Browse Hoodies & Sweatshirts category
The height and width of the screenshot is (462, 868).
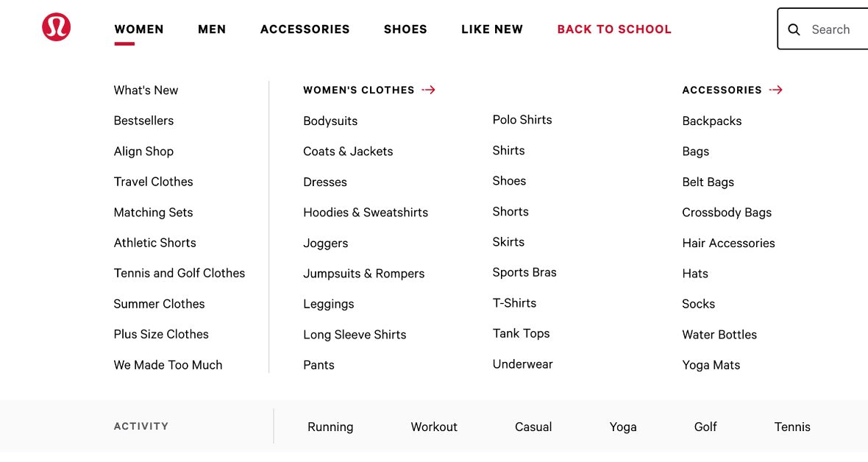[366, 212]
